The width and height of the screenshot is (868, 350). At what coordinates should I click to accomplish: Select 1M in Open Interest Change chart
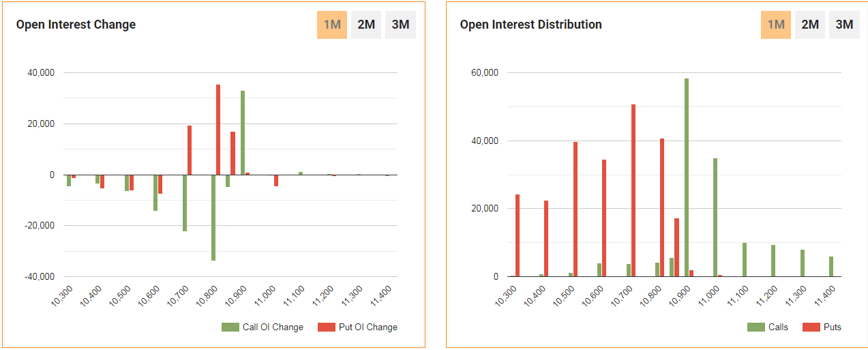pos(332,25)
